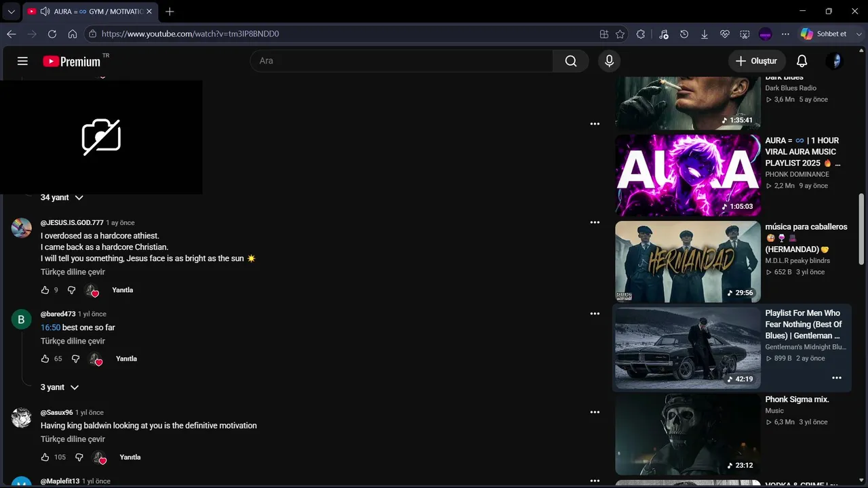Translate @JESUS.IS.GOD.777 comment to Turkish
Viewport: 868px width, 488px height.
tap(73, 272)
